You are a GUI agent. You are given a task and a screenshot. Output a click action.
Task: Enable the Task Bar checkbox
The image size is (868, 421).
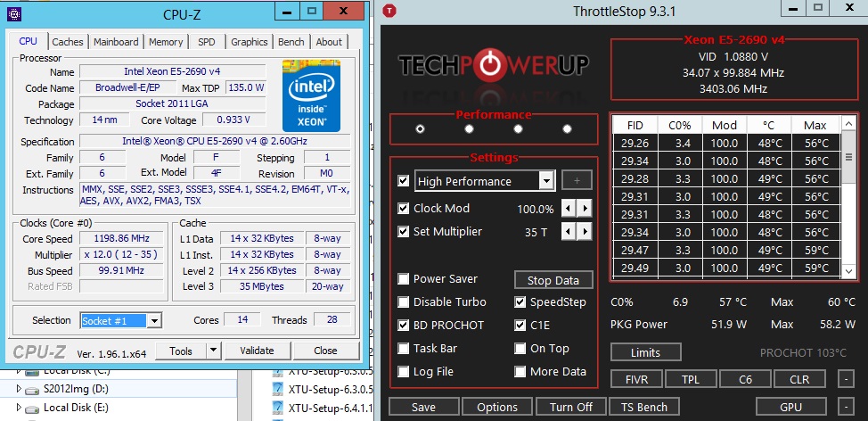404,349
